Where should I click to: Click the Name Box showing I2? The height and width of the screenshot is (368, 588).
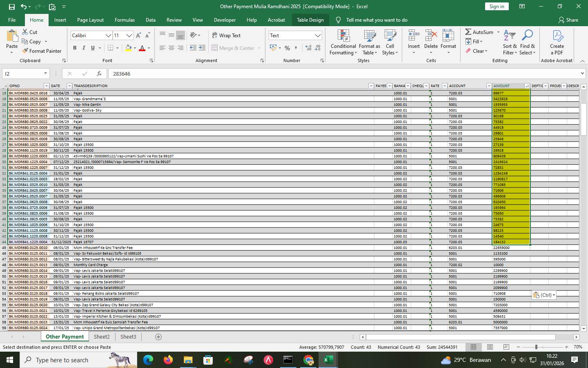[23, 74]
